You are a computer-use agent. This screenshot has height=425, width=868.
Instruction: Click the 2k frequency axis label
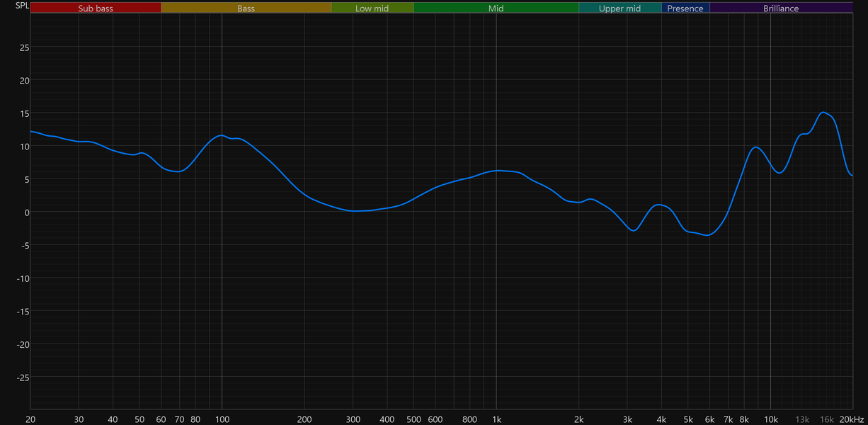click(x=579, y=419)
